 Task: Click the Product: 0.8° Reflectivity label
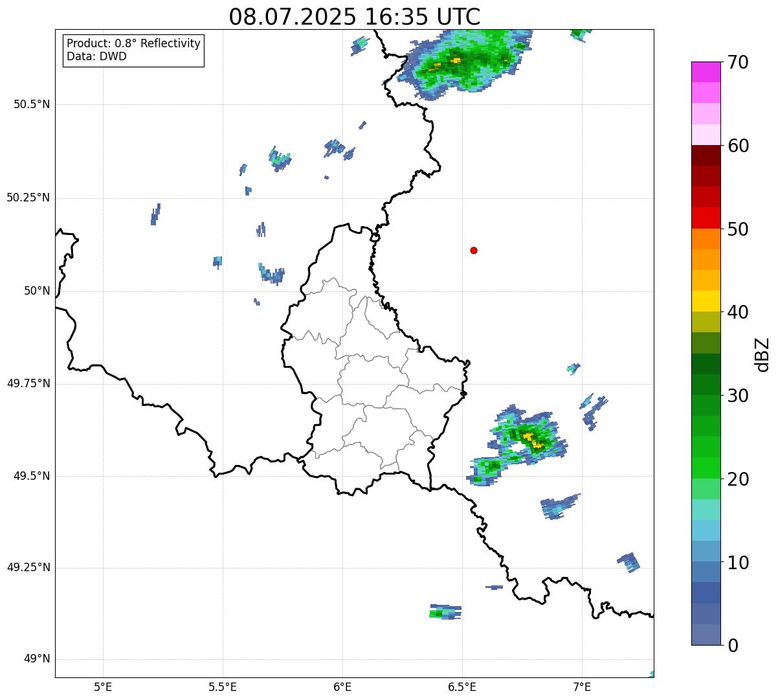click(x=134, y=43)
